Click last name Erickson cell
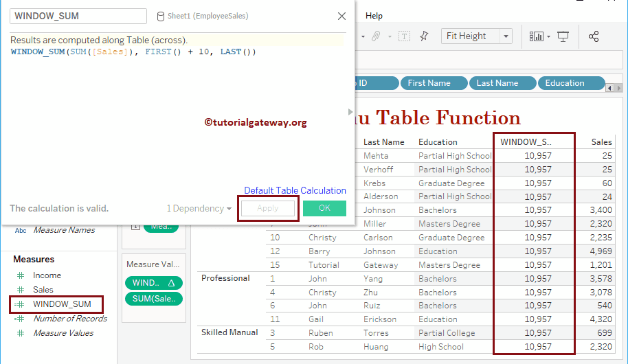The height and width of the screenshot is (364, 628). pos(380,319)
